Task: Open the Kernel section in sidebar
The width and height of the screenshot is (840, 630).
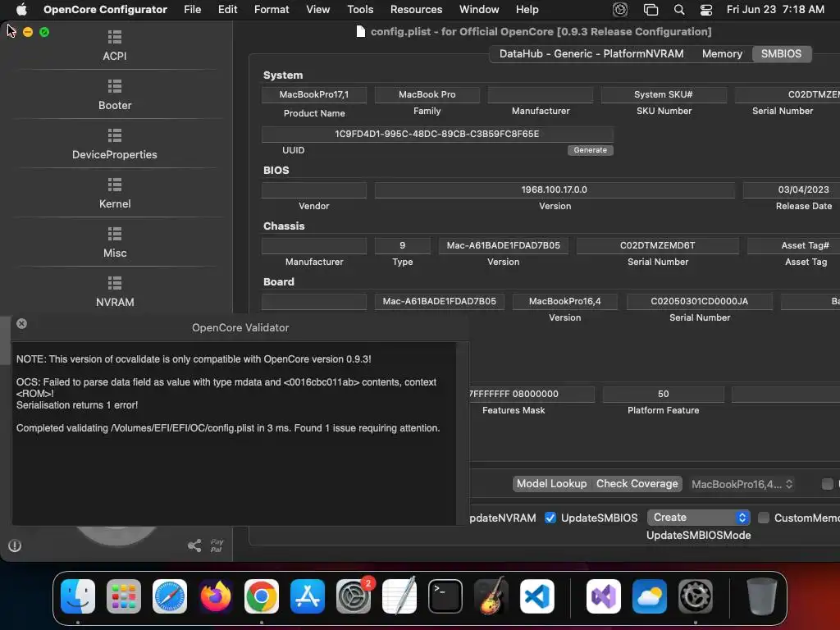Action: point(115,194)
